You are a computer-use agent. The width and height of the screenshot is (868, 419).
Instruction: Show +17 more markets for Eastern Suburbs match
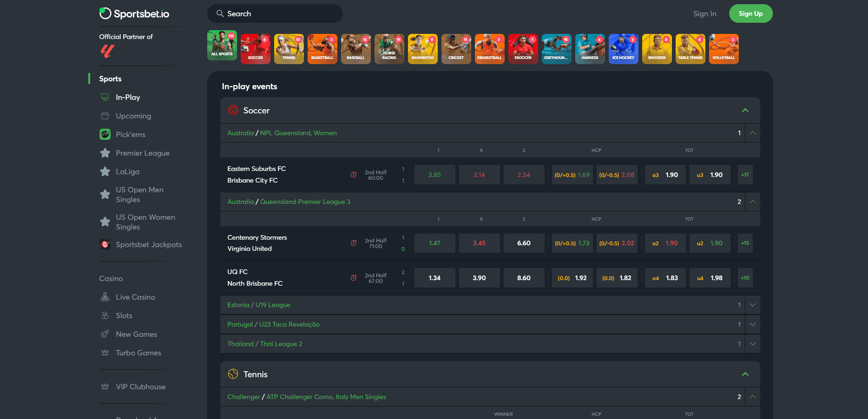[x=745, y=175]
